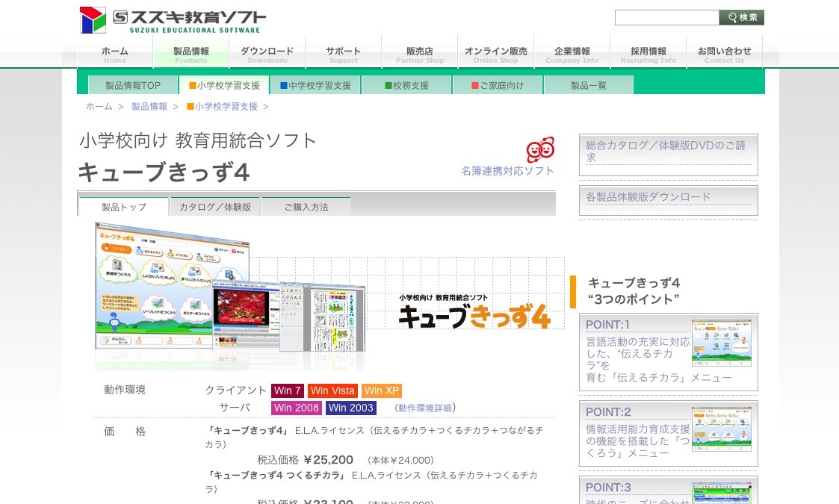This screenshot has width=839, height=504.
Task: Click the ホーム breadcrumb link
Action: coord(99,107)
